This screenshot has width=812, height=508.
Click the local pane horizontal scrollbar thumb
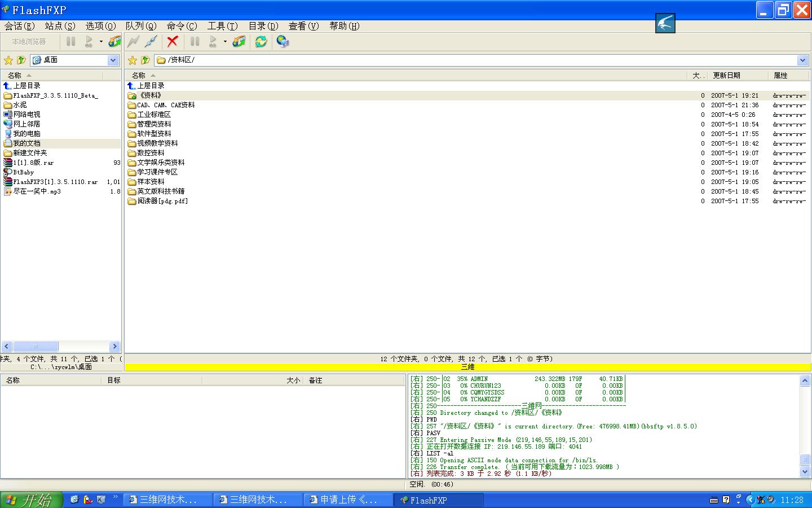tap(36, 346)
